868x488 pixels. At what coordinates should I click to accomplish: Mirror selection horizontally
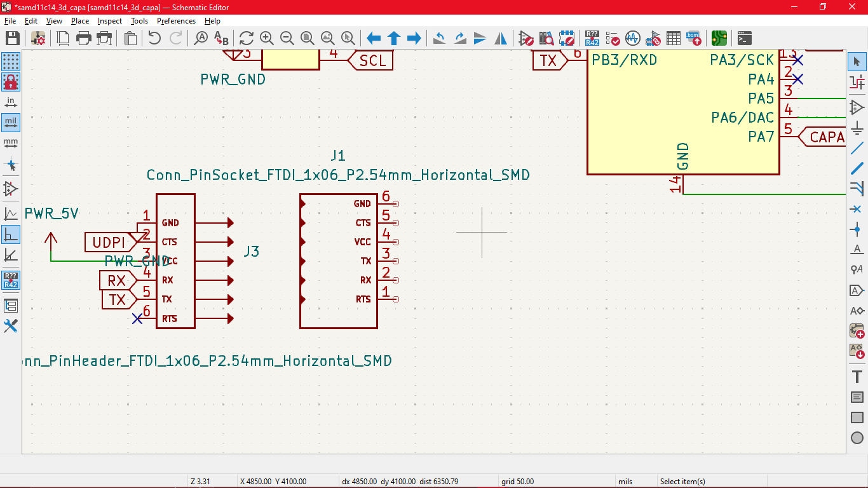coord(501,38)
